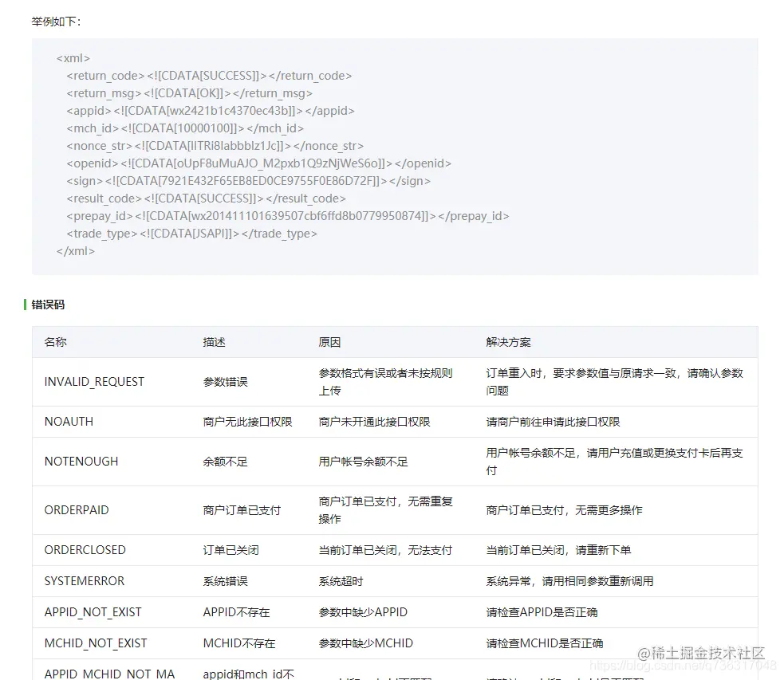The image size is (784, 680).
Task: Select the sign 7921E432 XML line
Action: [249, 180]
